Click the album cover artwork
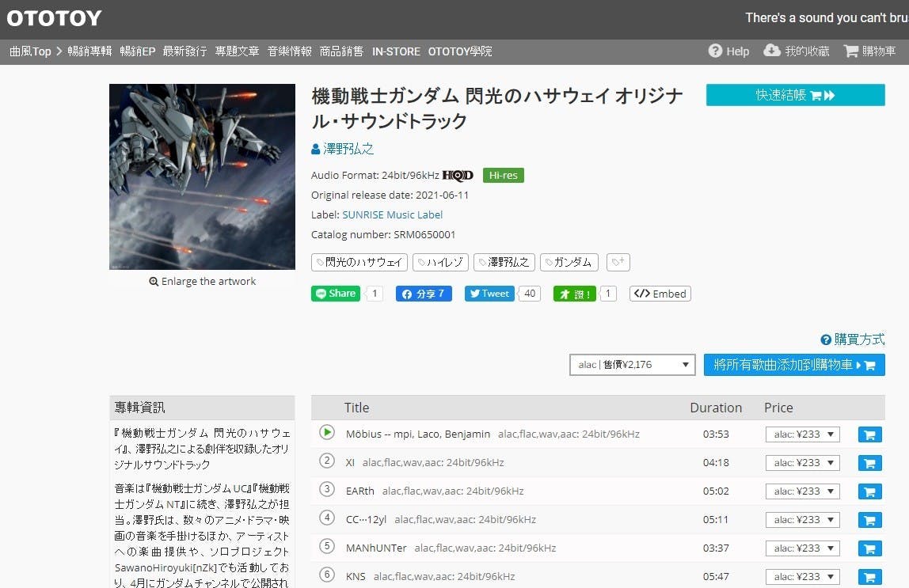 [x=203, y=176]
